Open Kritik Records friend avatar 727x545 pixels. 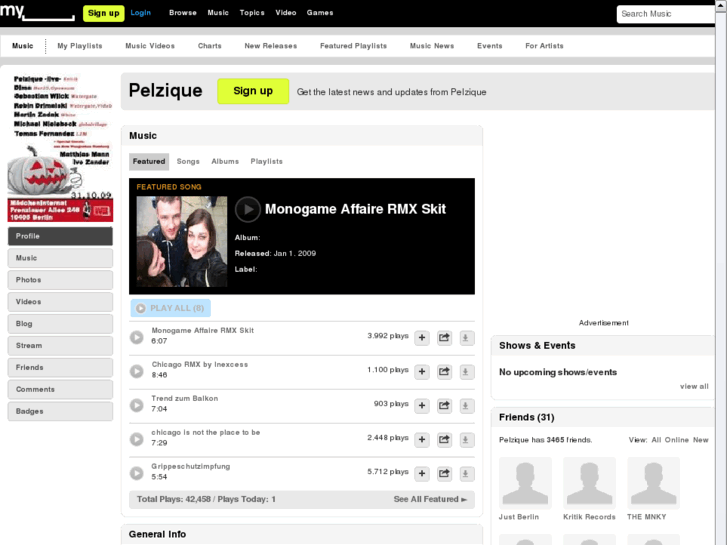click(x=589, y=482)
